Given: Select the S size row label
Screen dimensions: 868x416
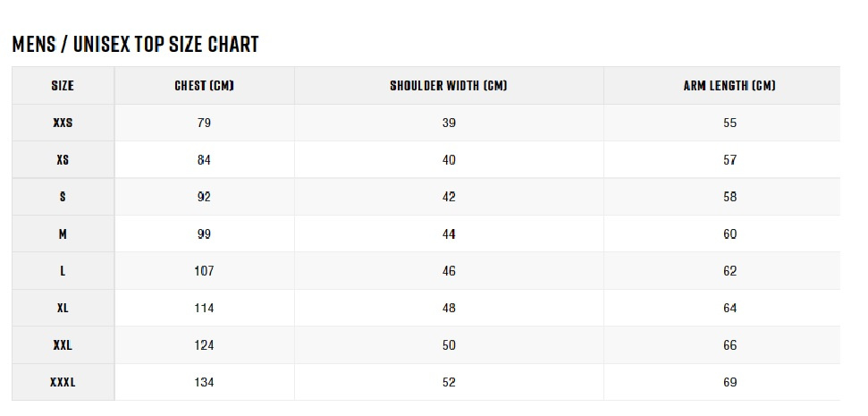Looking at the screenshot, I should [63, 197].
